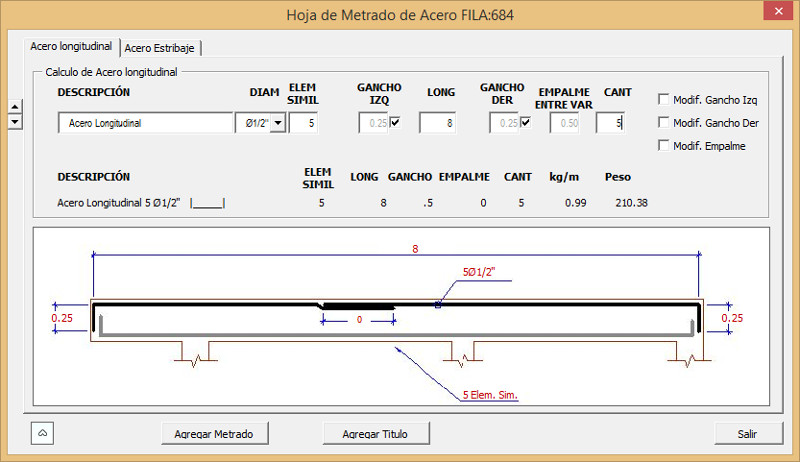Image resolution: width=800 pixels, height=462 pixels.
Task: Close the Hoja de Metrado window
Action: point(775,14)
